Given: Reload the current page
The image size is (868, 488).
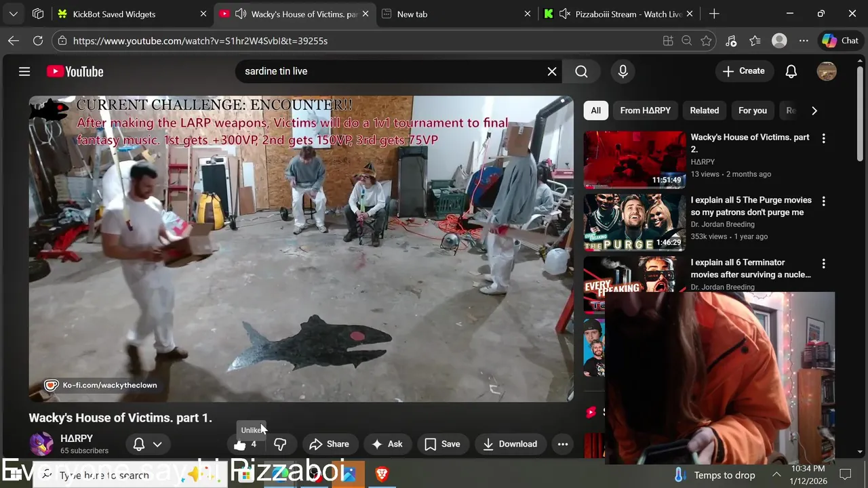Looking at the screenshot, I should tap(38, 41).
